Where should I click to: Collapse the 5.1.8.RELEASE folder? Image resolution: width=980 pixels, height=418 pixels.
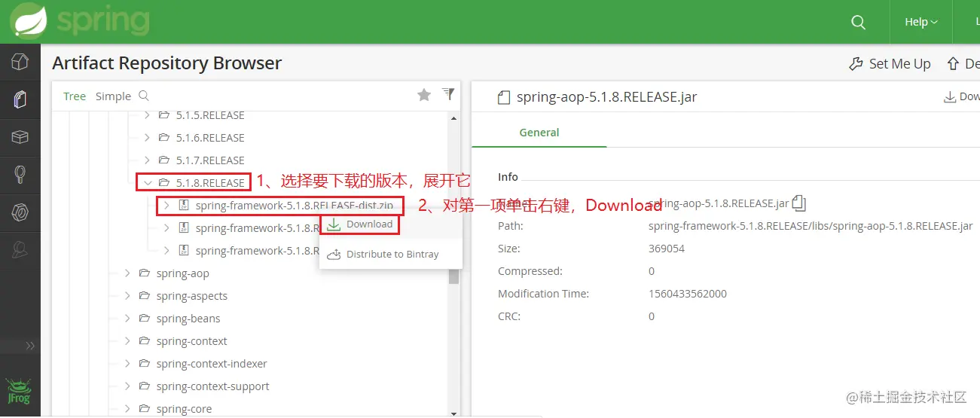pyautogui.click(x=148, y=183)
